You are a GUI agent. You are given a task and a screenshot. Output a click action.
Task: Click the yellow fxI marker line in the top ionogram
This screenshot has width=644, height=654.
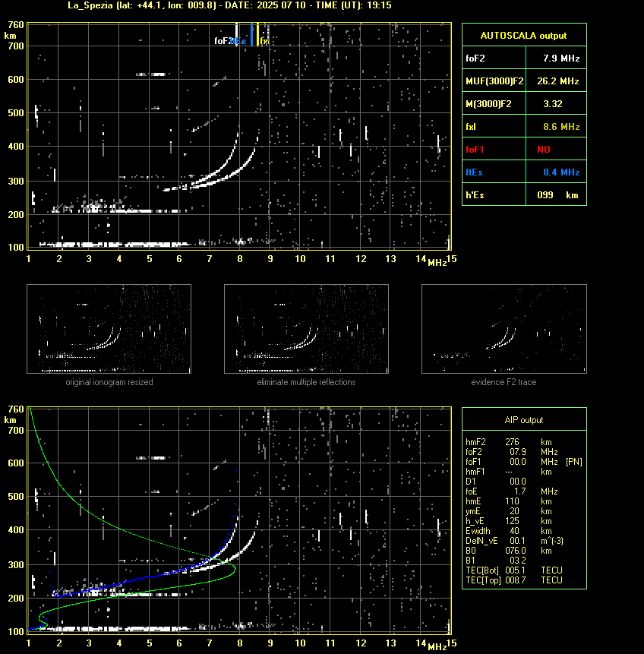click(257, 33)
